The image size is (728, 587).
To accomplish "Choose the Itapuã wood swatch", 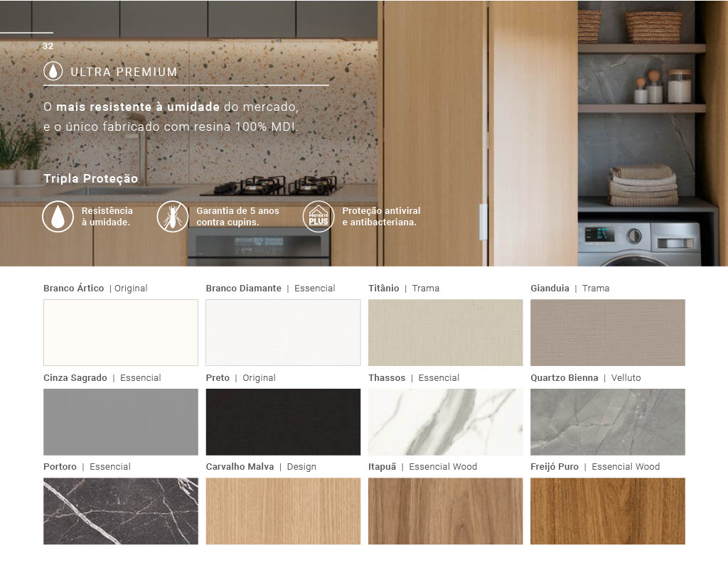I will [445, 511].
